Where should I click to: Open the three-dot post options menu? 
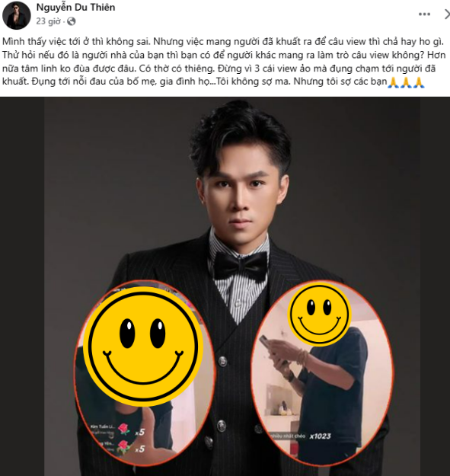pyautogui.click(x=424, y=14)
